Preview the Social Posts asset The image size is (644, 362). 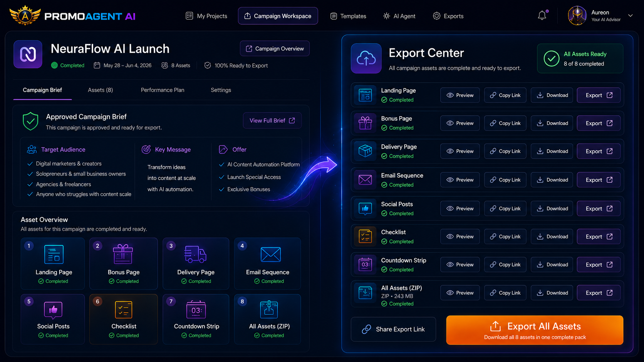click(460, 209)
